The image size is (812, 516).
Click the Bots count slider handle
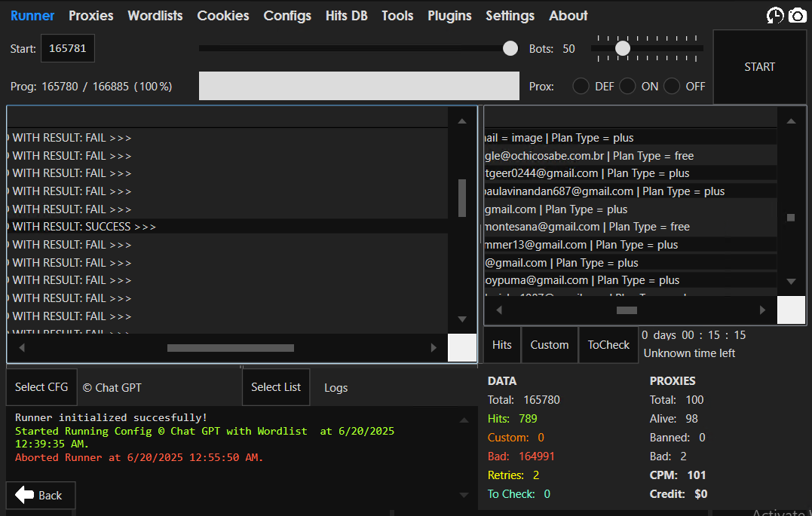pyautogui.click(x=623, y=48)
